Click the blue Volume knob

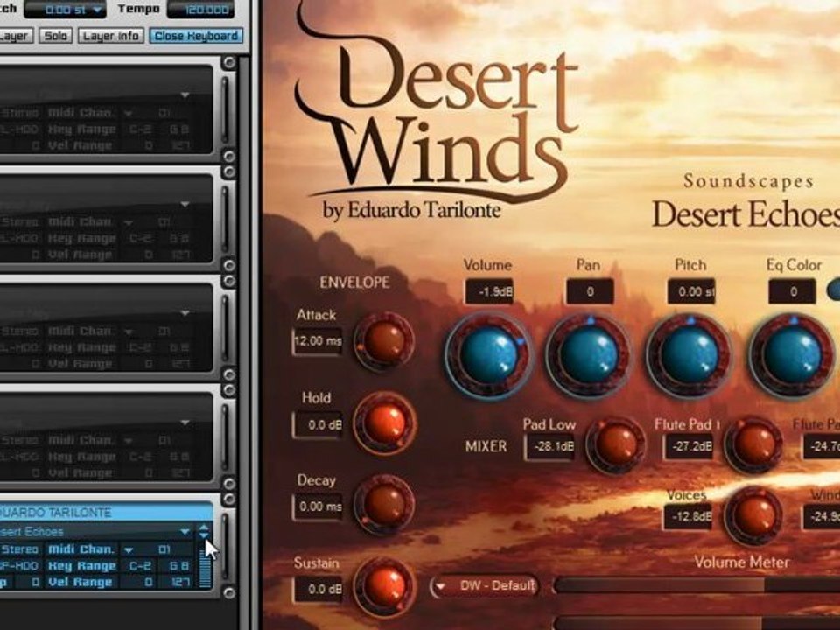[488, 356]
